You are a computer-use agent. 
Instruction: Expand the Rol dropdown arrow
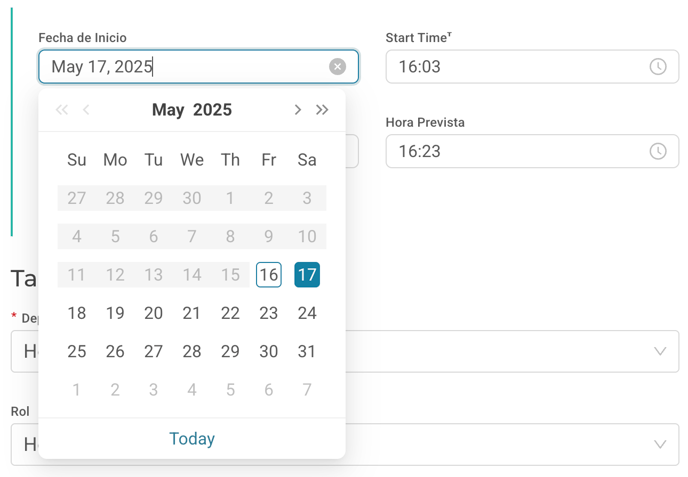point(660,444)
